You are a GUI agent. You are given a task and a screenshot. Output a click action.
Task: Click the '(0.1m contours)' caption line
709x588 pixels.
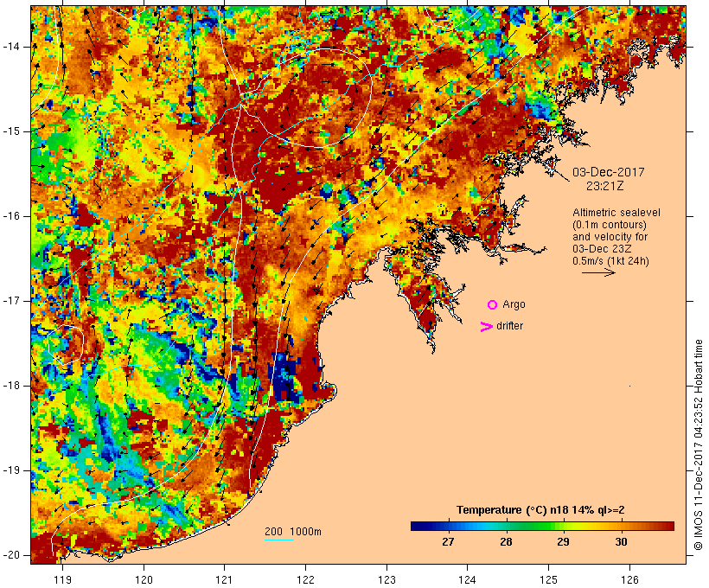tap(610, 225)
